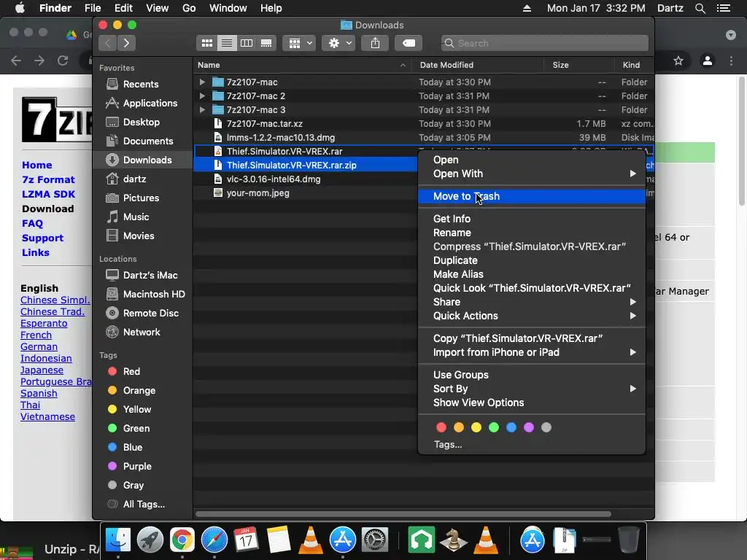Open the Quick Actions submenu
747x560 pixels.
(532, 316)
